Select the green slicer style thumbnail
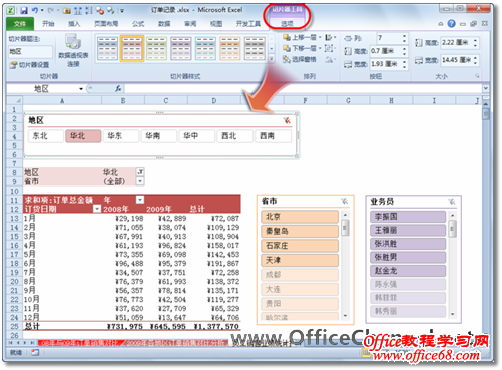The image size is (502, 370). point(156,48)
